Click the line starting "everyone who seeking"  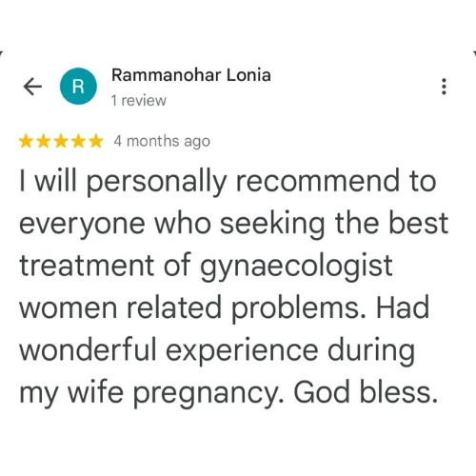pos(233,224)
